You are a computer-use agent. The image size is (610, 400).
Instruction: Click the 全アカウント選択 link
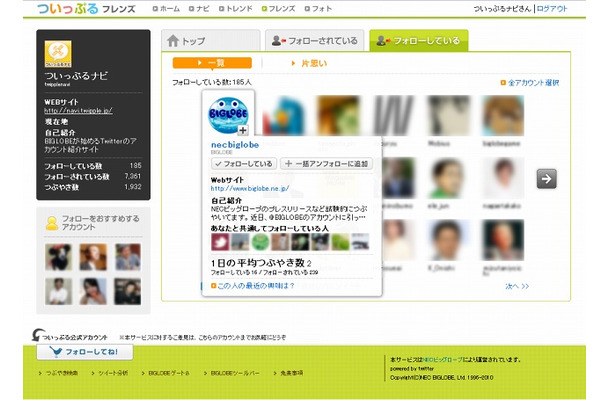(x=530, y=82)
